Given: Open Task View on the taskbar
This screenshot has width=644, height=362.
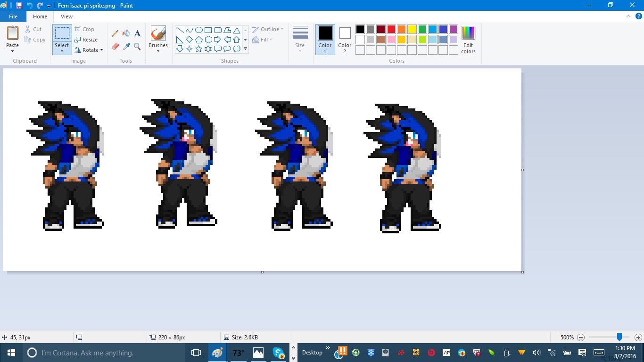Looking at the screenshot, I should [196, 353].
